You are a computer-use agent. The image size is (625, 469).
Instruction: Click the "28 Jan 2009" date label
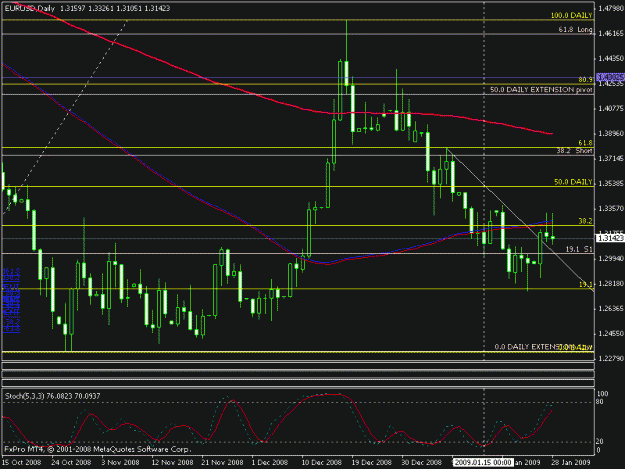571,463
